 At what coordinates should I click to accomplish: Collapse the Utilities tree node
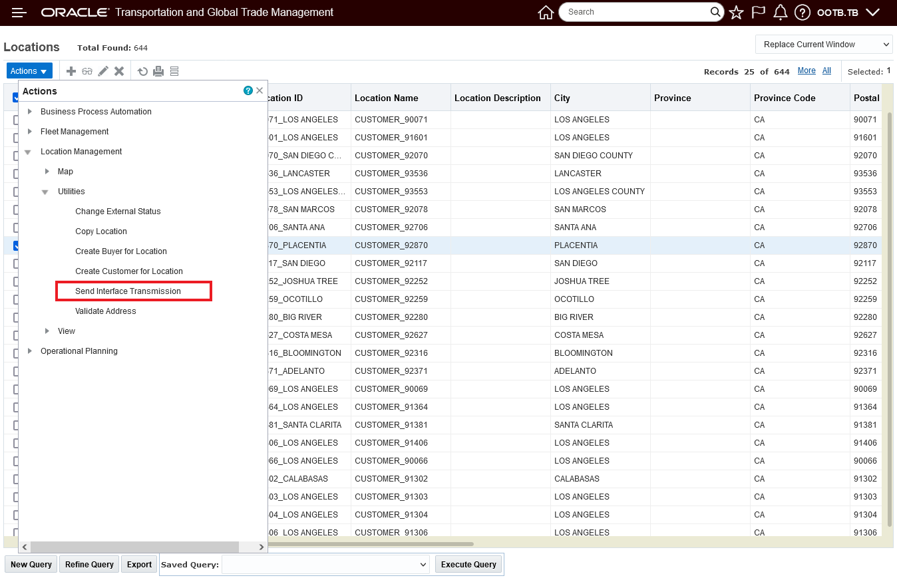tap(45, 192)
